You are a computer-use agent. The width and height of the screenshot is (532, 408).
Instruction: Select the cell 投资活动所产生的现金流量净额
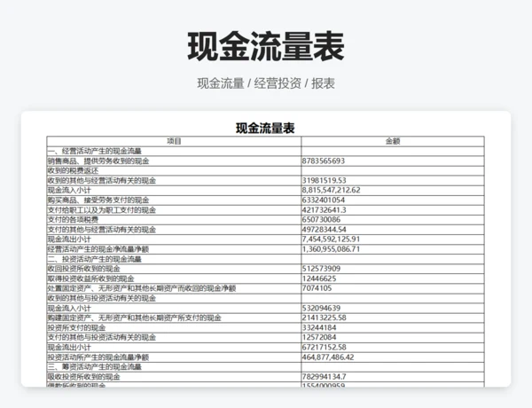click(174, 357)
